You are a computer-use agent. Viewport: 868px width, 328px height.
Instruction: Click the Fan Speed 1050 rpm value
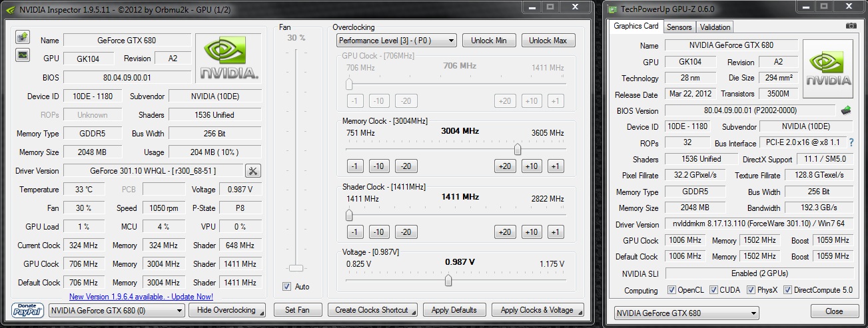coord(163,208)
